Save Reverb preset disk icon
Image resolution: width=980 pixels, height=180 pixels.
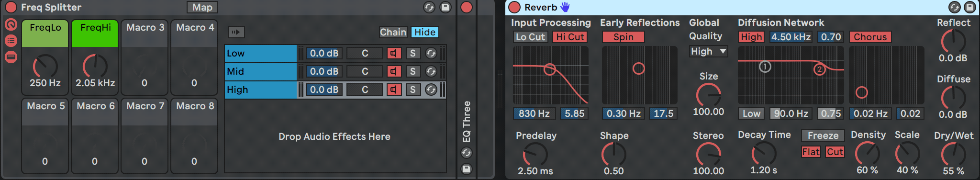pyautogui.click(x=970, y=7)
